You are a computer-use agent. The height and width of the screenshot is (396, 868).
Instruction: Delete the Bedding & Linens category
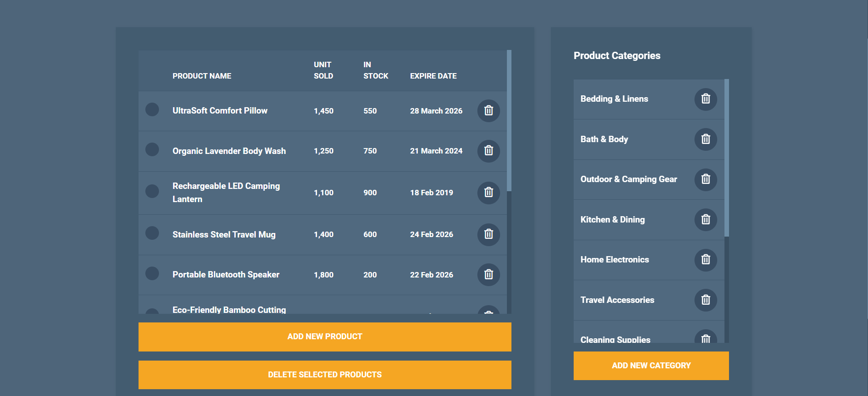705,99
